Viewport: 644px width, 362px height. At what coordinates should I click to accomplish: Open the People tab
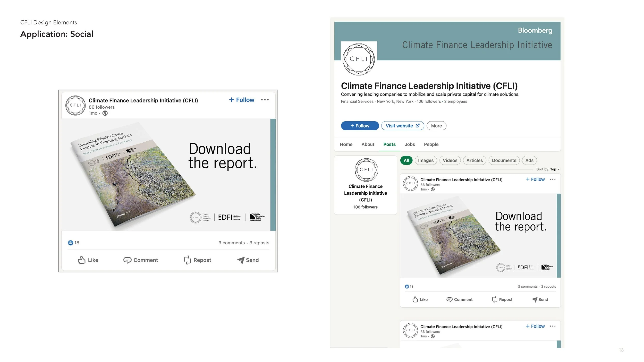coord(431,144)
